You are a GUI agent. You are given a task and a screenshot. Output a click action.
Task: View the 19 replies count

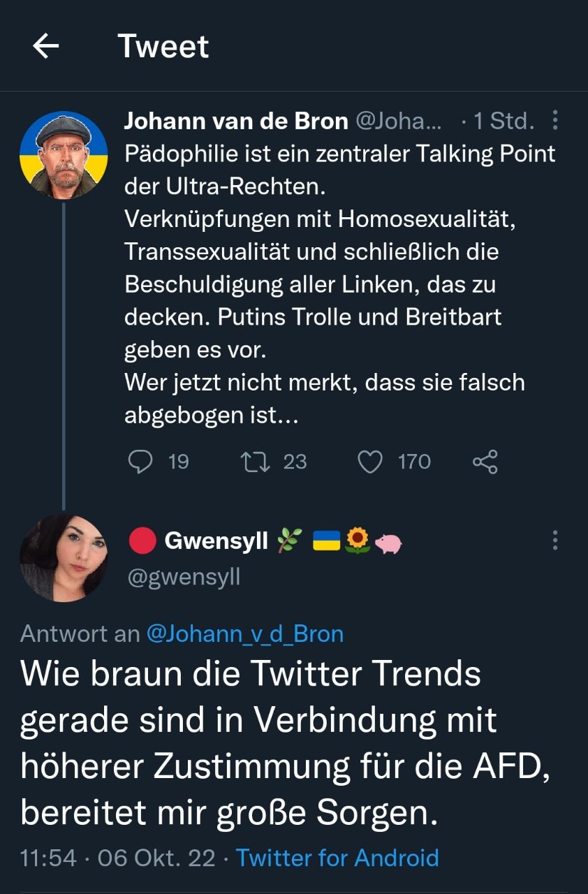tap(179, 462)
